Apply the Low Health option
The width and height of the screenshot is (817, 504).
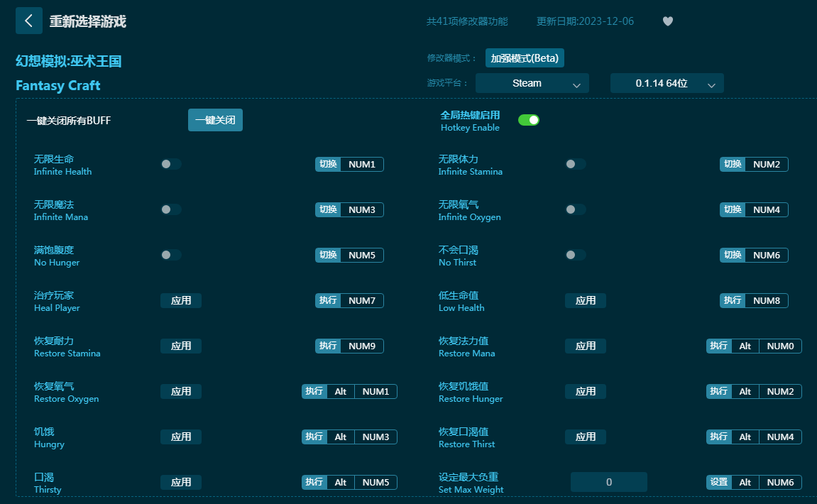click(x=586, y=300)
